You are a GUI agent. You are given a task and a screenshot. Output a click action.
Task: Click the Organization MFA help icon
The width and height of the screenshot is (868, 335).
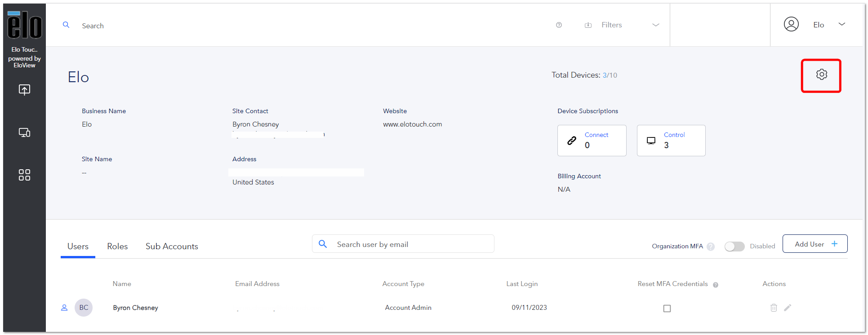point(711,247)
